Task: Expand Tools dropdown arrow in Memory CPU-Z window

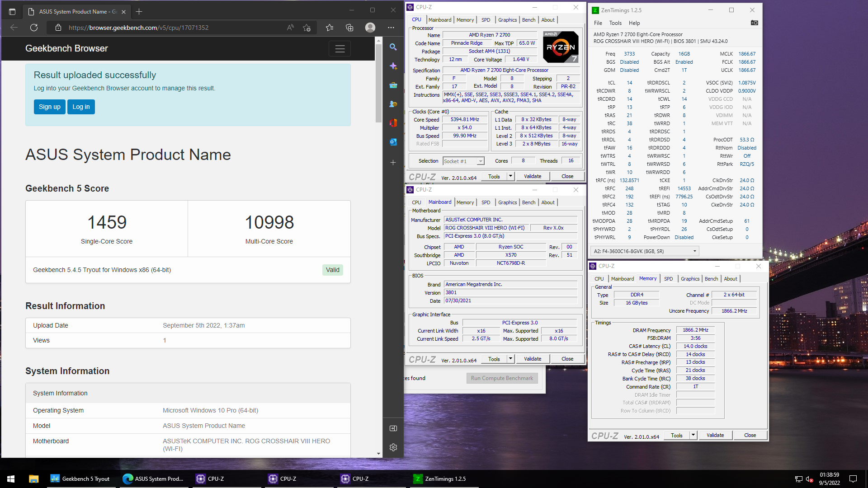Action: 693,435
